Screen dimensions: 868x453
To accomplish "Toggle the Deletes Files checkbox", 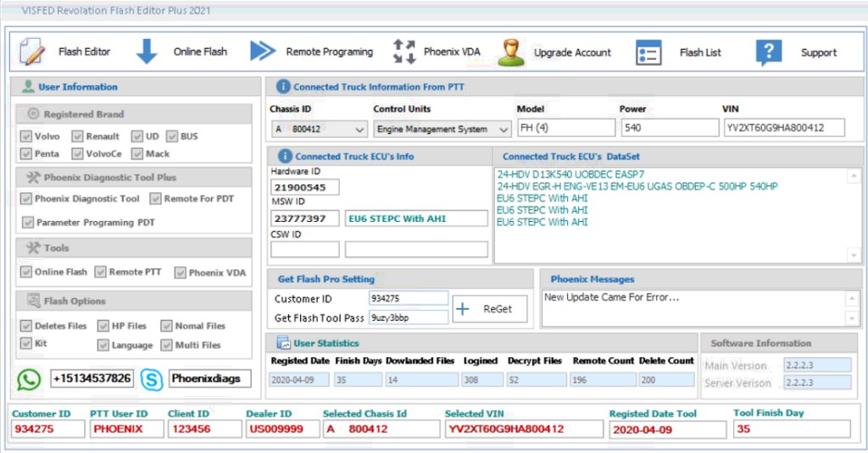I will coord(26,326).
